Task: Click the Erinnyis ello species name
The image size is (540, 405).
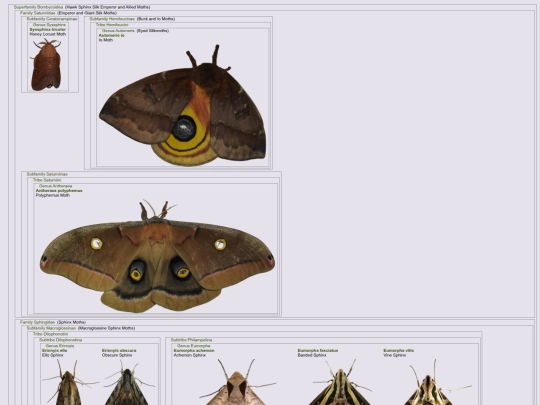Action: tap(54, 350)
